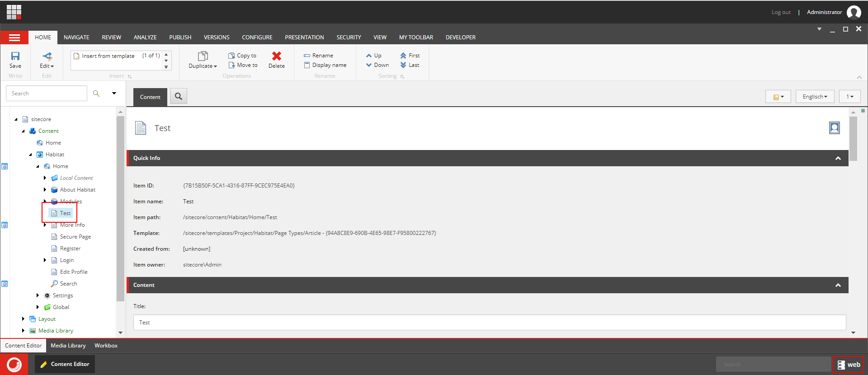Click the Display name command

(325, 65)
